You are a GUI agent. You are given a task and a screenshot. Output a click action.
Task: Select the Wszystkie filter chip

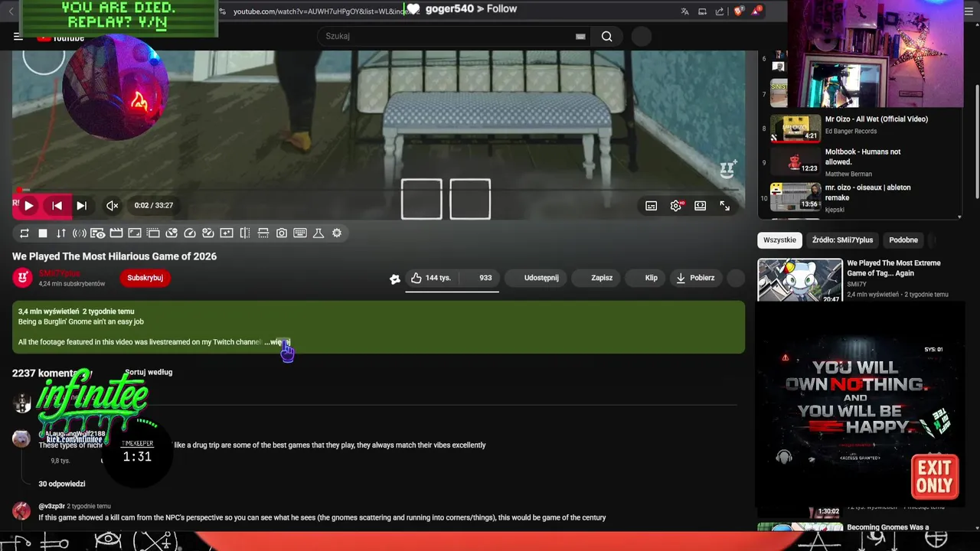coord(779,240)
